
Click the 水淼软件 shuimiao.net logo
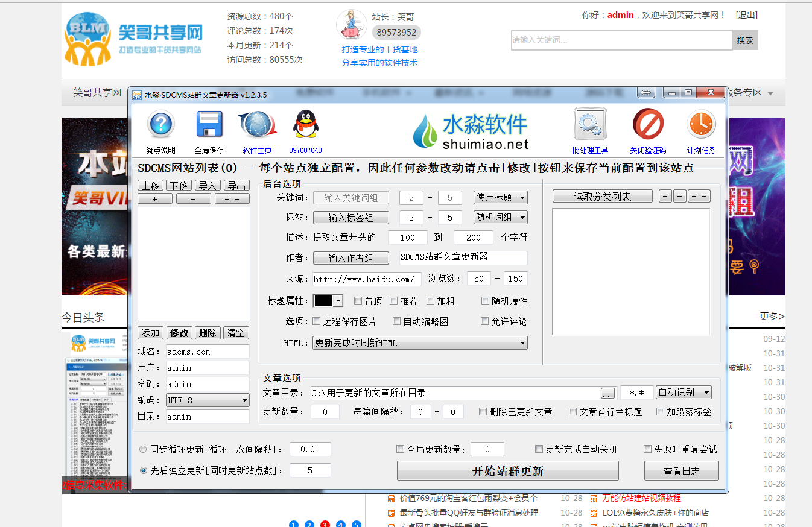tap(471, 131)
